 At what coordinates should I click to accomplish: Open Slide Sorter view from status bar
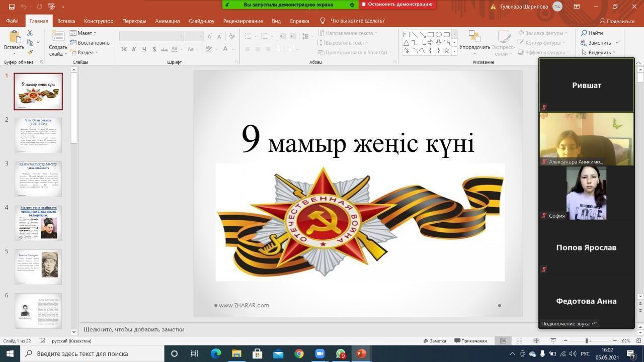click(x=520, y=341)
